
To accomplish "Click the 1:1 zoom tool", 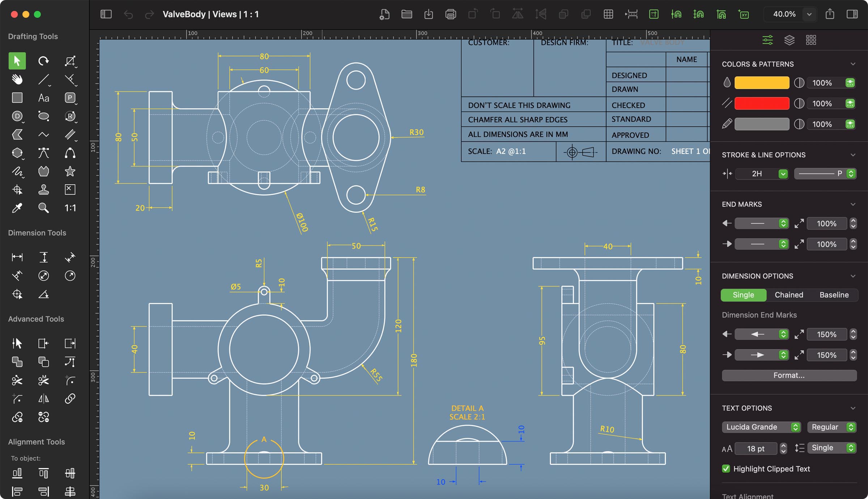I will click(x=70, y=208).
